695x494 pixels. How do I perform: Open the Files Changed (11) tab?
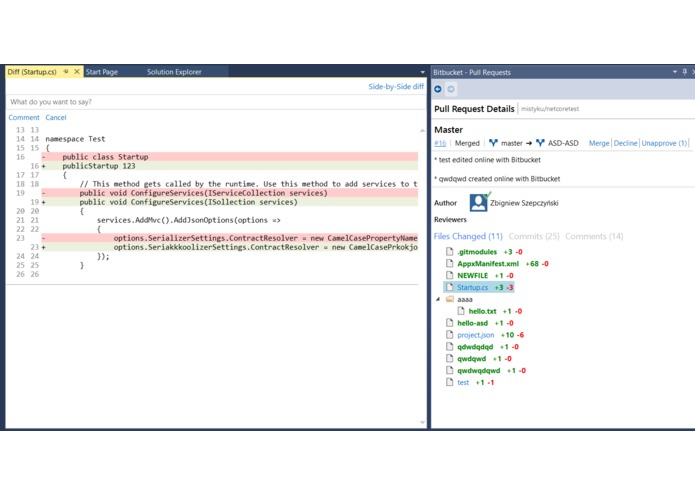click(468, 236)
